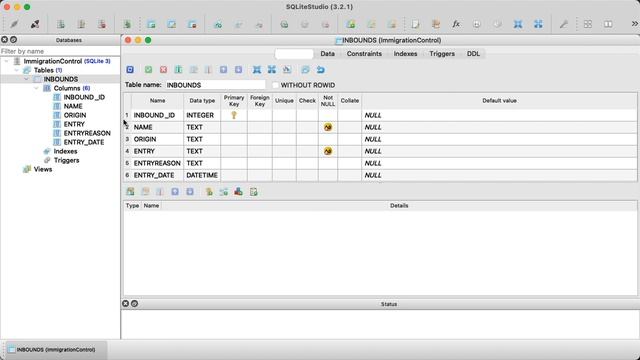
Task: Select Indexes node in database tree
Action: [65, 151]
